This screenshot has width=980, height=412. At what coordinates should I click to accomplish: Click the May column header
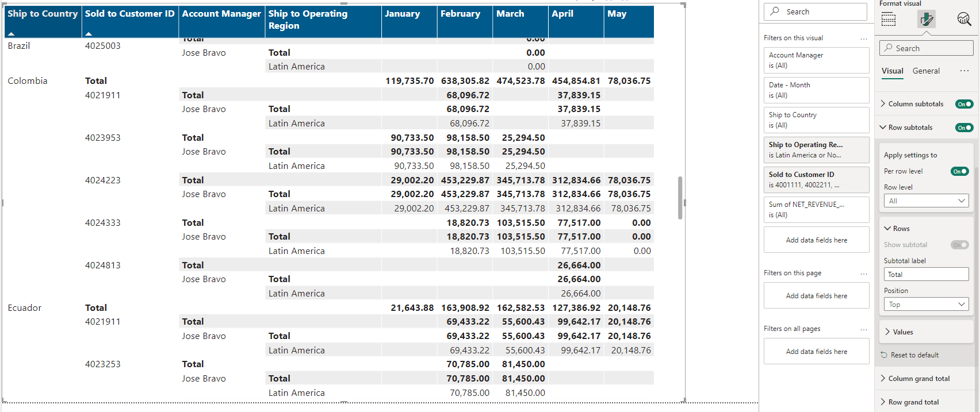coord(629,21)
